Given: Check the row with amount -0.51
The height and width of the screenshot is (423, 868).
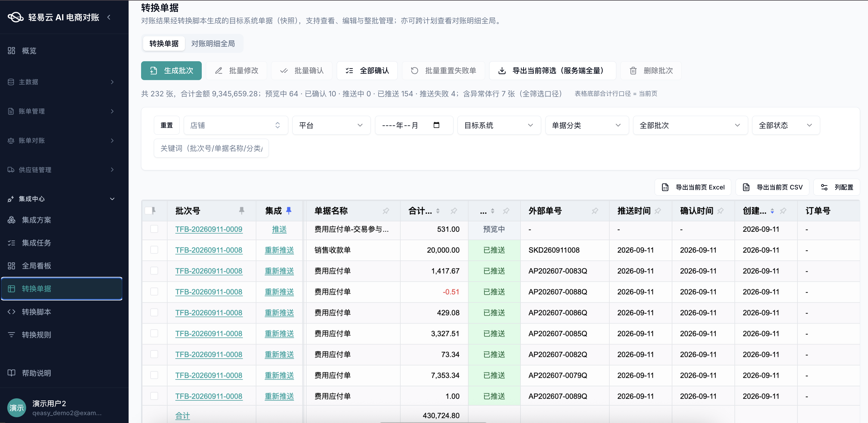Looking at the screenshot, I should 154,292.
